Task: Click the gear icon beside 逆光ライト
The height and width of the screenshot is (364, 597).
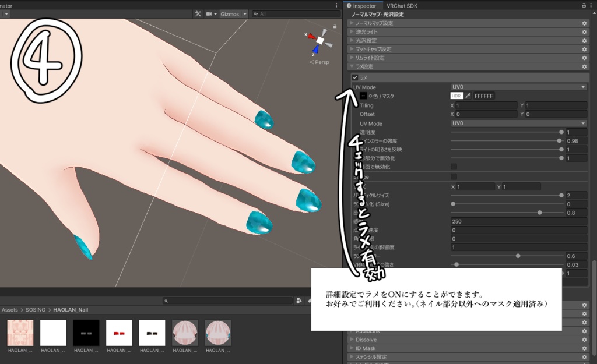Action: (584, 32)
